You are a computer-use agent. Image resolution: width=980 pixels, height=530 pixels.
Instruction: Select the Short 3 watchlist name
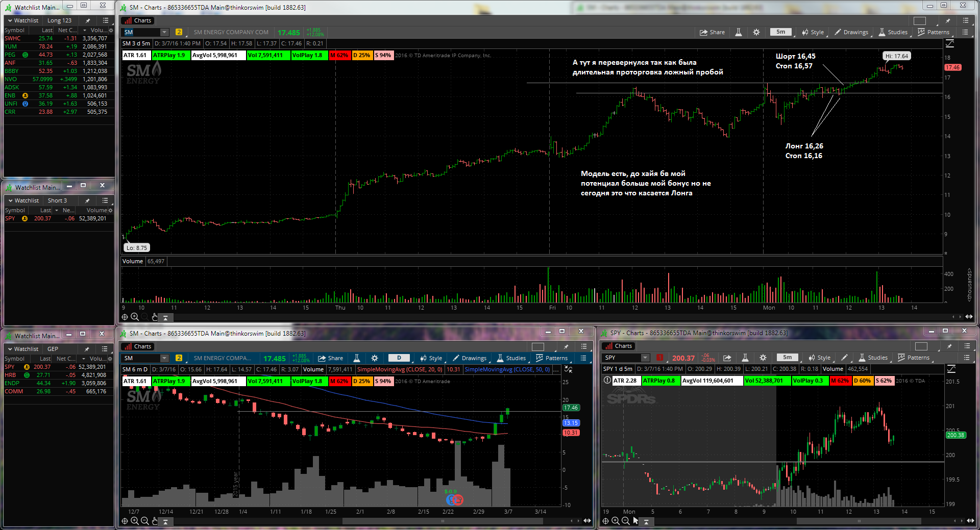click(x=57, y=200)
